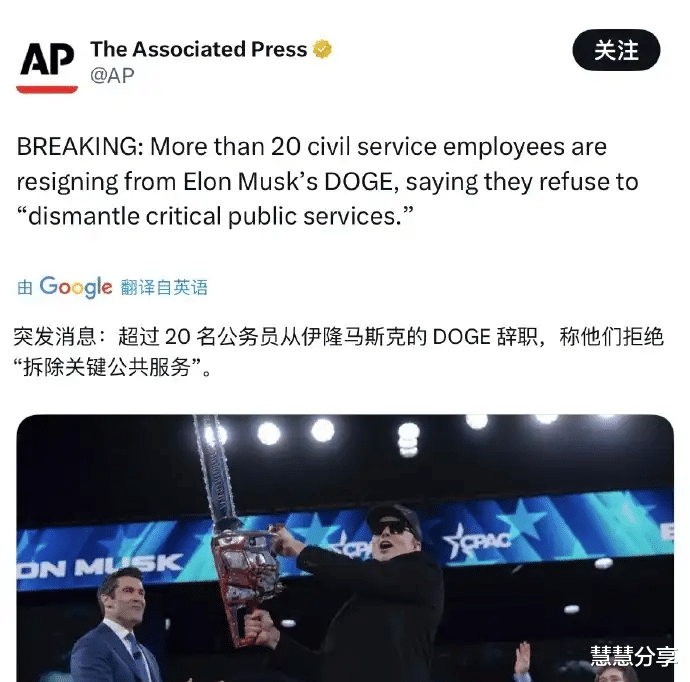Viewport: 690px width, 682px height.
Task: Click the CPAC star logo on banner
Action: 478,541
